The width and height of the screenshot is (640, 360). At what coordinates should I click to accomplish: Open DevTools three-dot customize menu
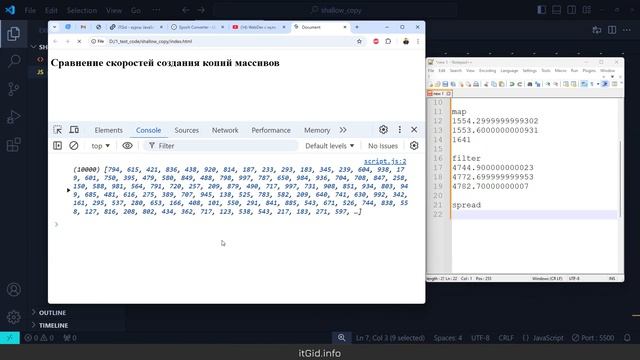tap(400, 129)
